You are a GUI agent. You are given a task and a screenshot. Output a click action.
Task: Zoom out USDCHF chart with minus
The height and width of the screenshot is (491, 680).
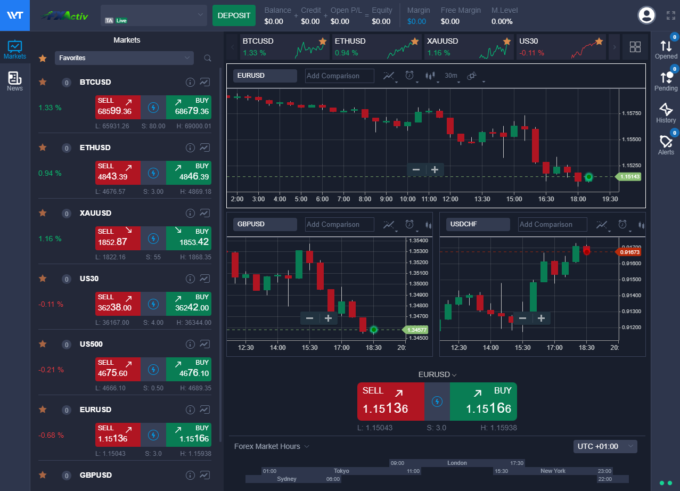523,318
